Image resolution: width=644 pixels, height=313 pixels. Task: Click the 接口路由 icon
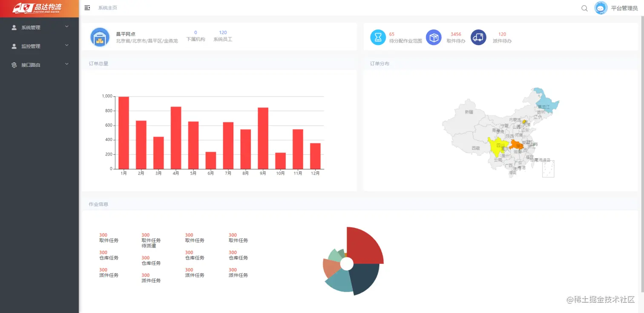(x=14, y=65)
